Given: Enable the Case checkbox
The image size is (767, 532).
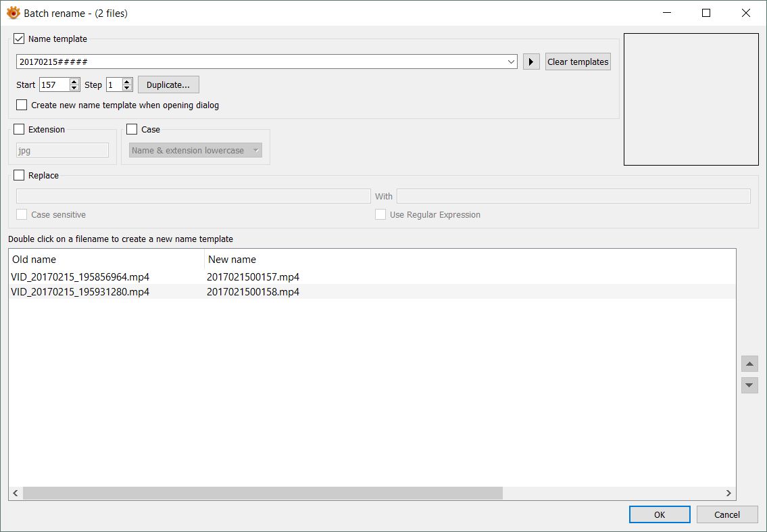Looking at the screenshot, I should pos(132,129).
